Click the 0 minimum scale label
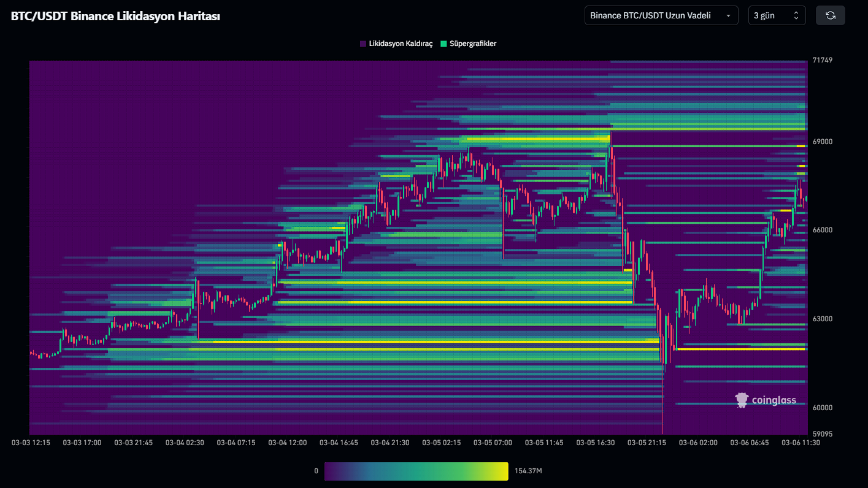868x488 pixels. [x=316, y=471]
